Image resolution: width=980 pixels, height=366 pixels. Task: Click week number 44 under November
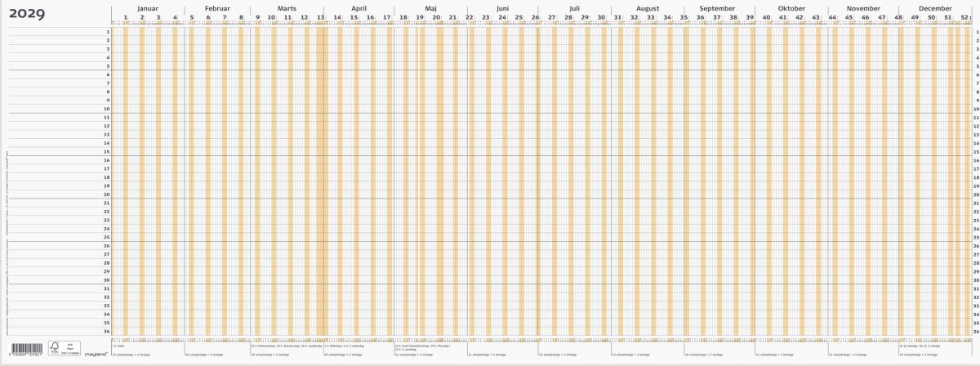click(x=832, y=17)
